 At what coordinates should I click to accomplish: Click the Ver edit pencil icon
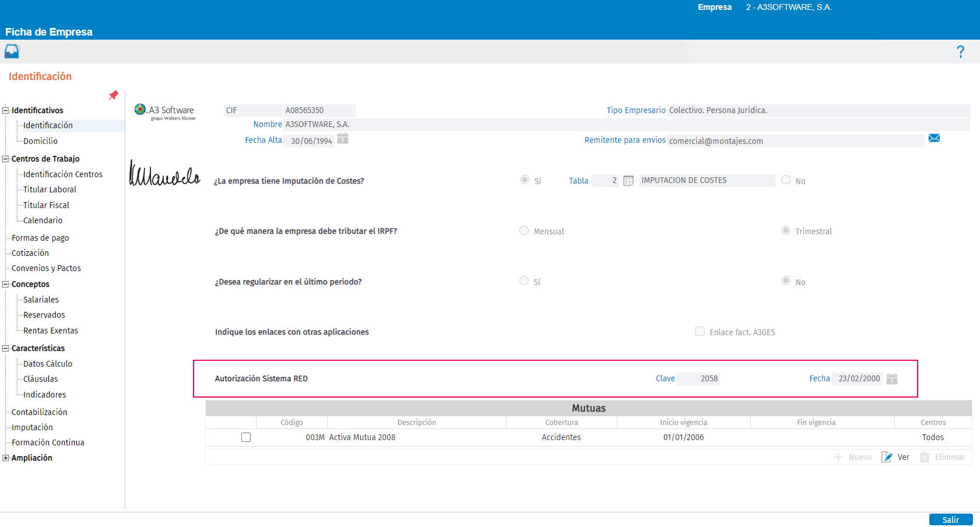(887, 457)
